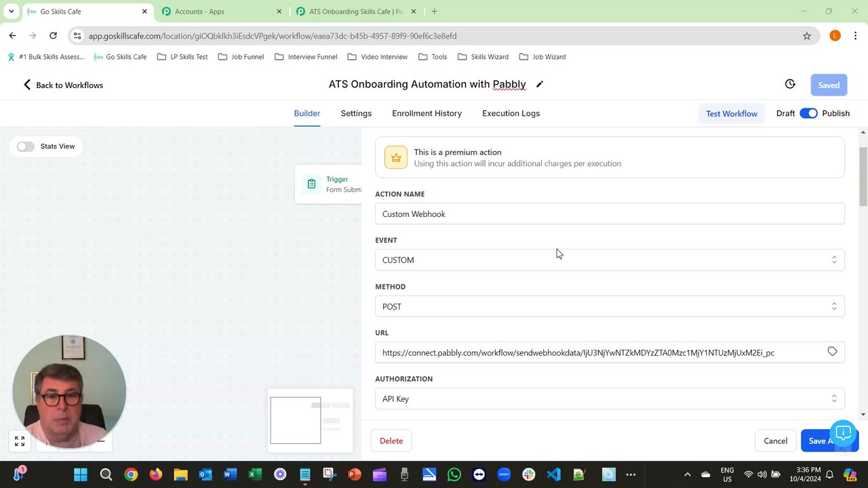The height and width of the screenshot is (488, 868).
Task: Bookmark this page with star icon
Action: (807, 36)
